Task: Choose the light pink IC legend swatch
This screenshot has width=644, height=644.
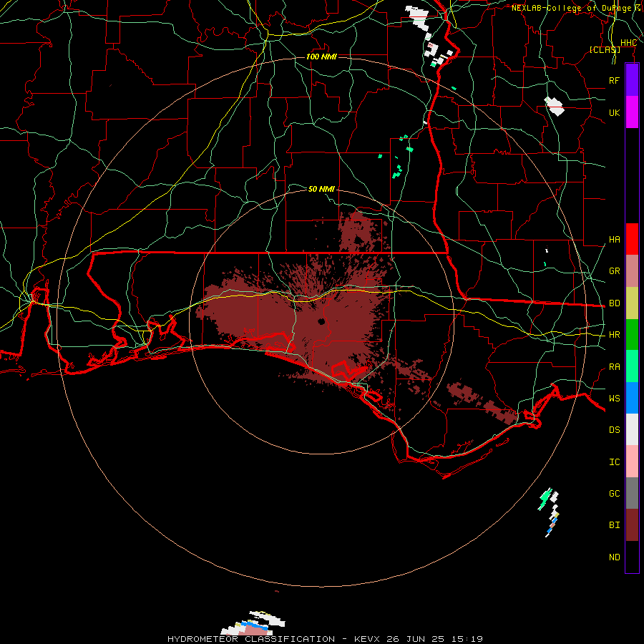Action: click(632, 462)
